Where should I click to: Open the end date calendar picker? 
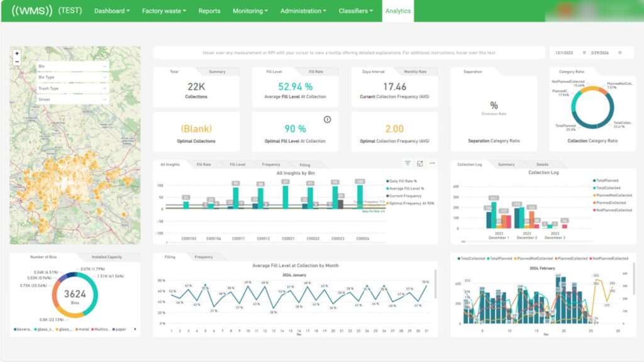(x=620, y=53)
